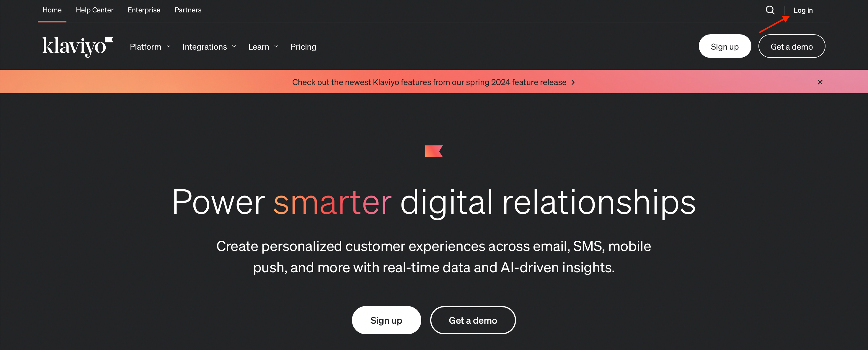The height and width of the screenshot is (350, 868).
Task: Click the Sign up button in hero section
Action: click(386, 320)
